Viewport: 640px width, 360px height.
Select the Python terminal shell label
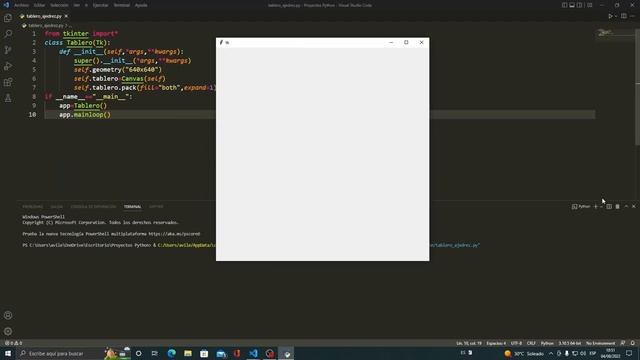point(581,207)
